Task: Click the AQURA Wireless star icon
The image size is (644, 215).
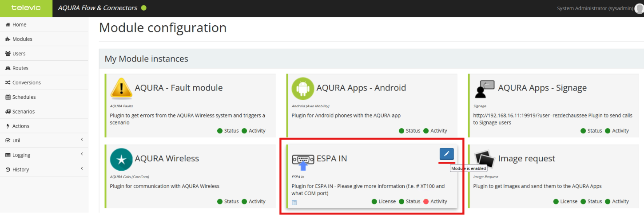Action: pyautogui.click(x=121, y=159)
